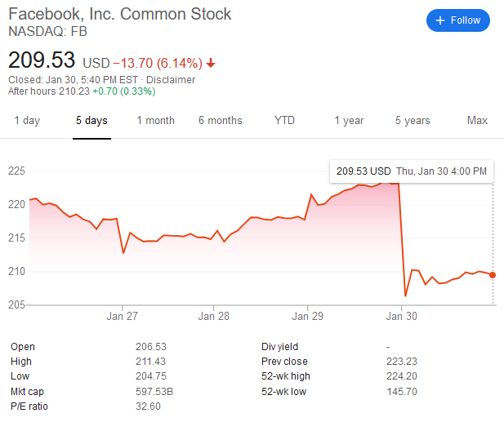Click the Jan 27 date label

click(121, 316)
